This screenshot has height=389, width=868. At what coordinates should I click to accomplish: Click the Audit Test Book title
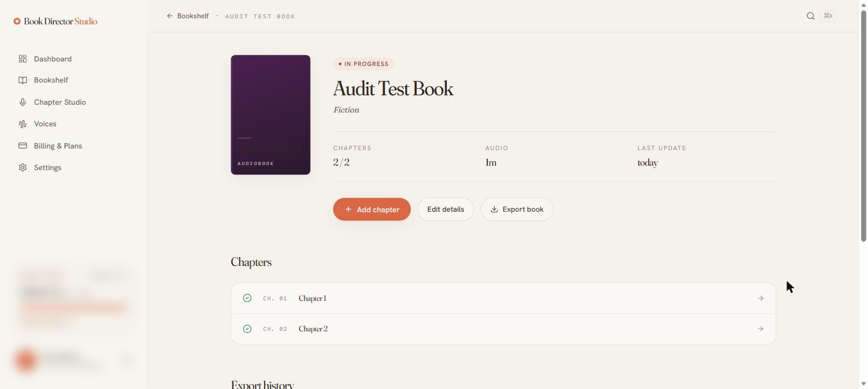(x=393, y=89)
